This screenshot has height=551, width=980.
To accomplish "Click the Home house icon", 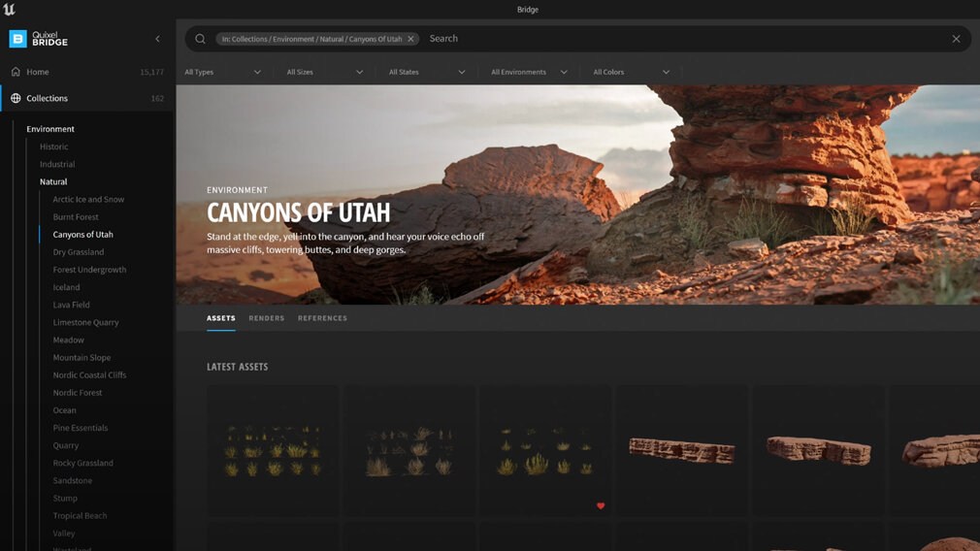I will (16, 72).
